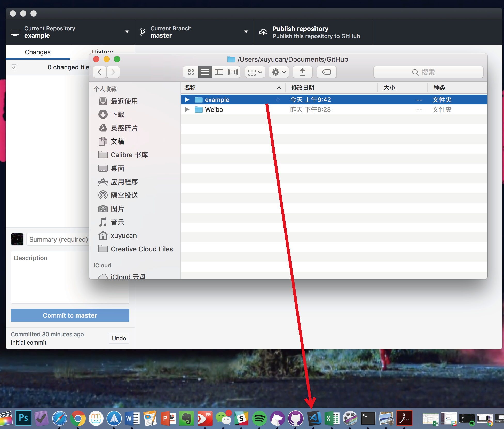Expand the Weibo folder disclosure triangle
The height and width of the screenshot is (429, 504).
tap(187, 109)
